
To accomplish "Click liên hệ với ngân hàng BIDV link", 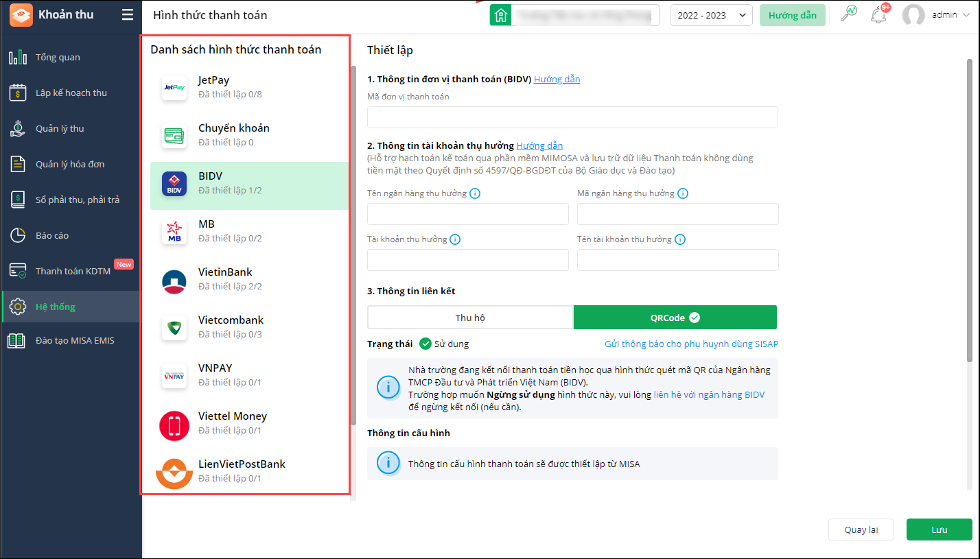I will pyautogui.click(x=710, y=394).
